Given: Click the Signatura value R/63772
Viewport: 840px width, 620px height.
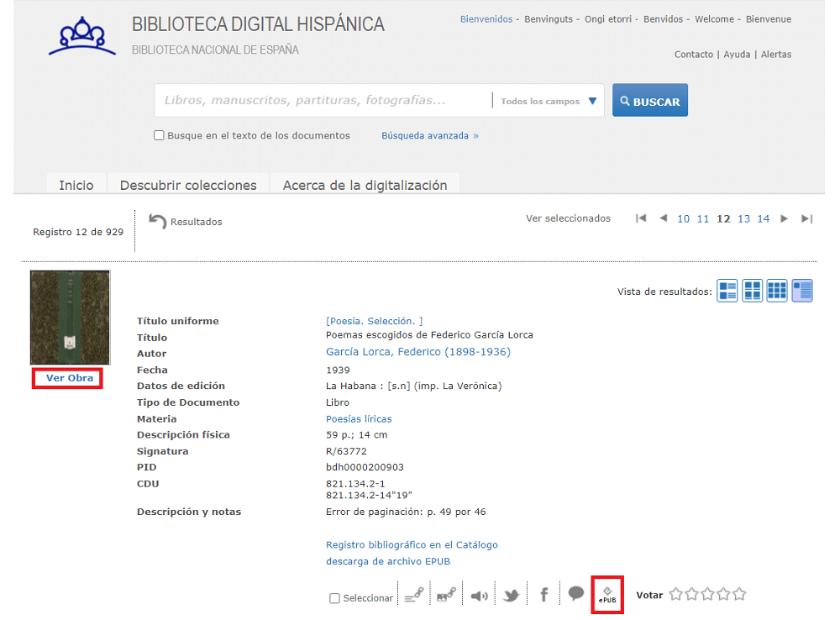Looking at the screenshot, I should click(346, 451).
